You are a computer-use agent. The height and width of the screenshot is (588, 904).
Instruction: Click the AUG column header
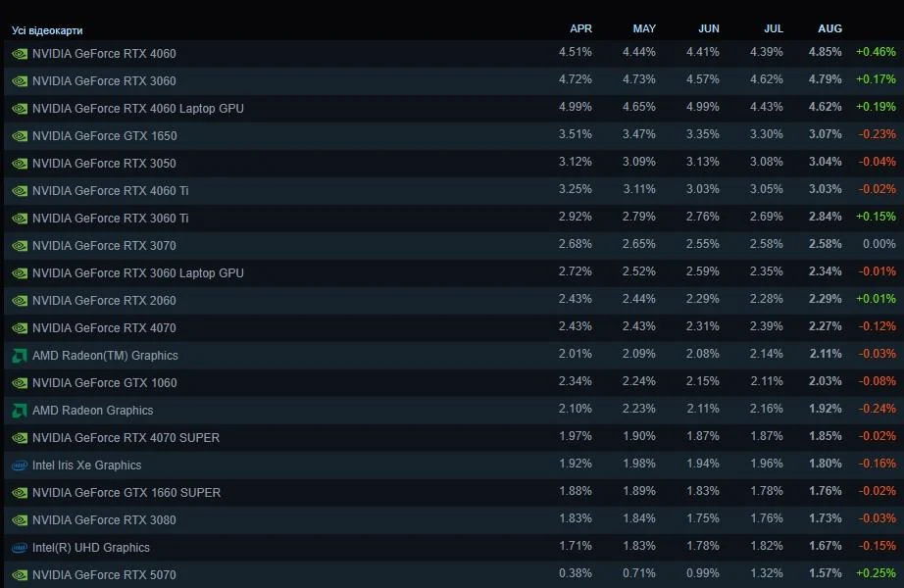coord(829,28)
